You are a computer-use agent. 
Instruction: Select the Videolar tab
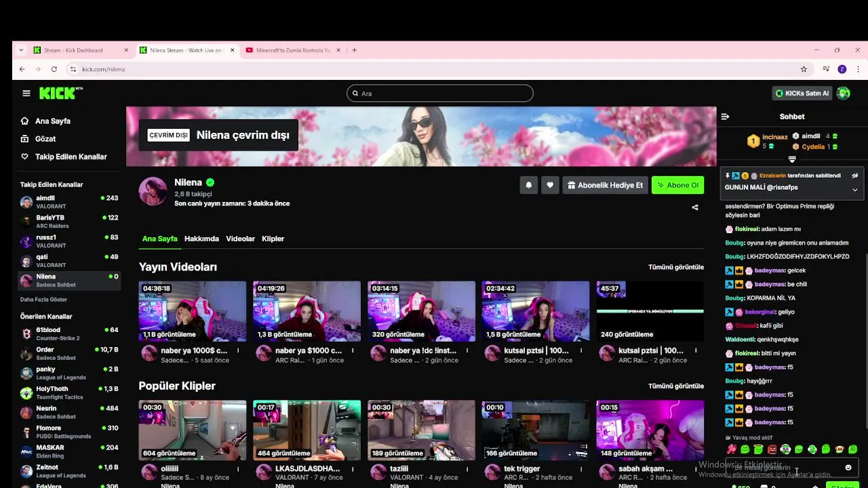pos(240,239)
